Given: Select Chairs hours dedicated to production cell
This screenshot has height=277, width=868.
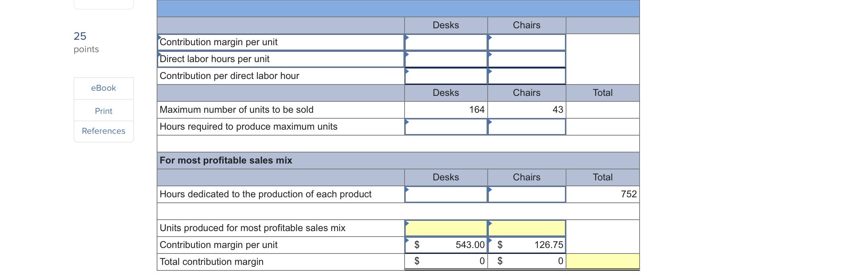Looking at the screenshot, I should click(527, 194).
